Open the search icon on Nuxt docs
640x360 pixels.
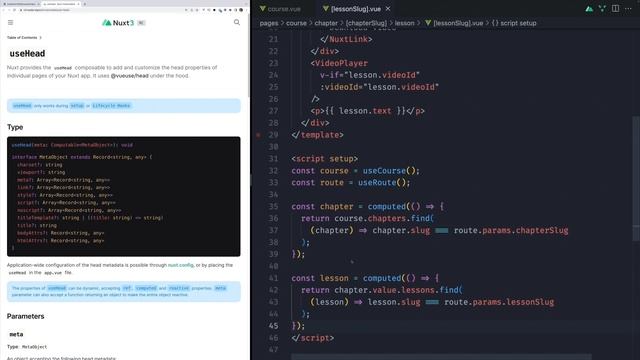click(237, 22)
